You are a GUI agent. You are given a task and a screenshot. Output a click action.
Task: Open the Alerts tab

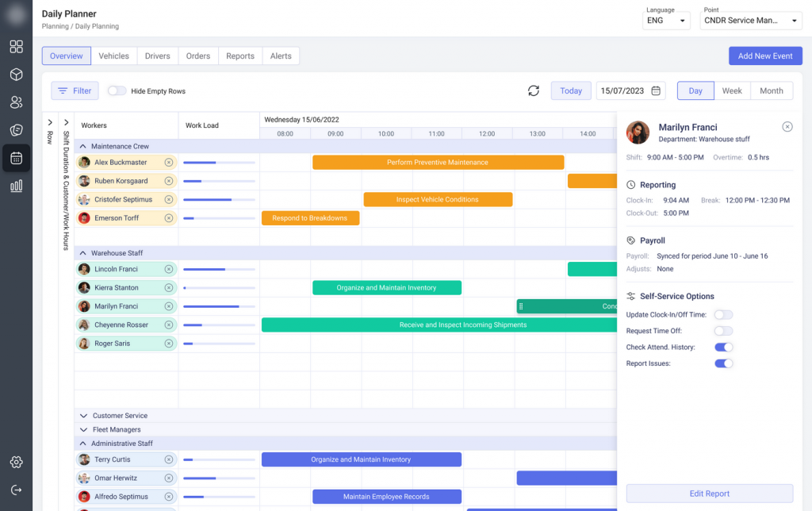(282, 56)
